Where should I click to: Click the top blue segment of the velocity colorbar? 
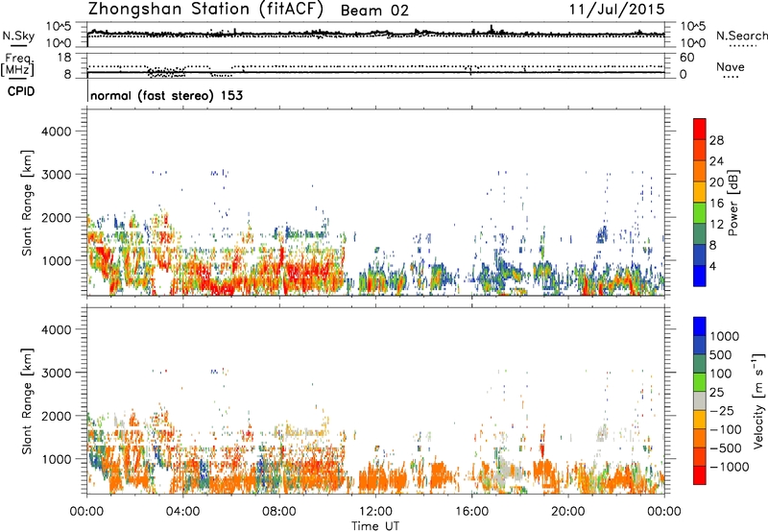click(700, 326)
